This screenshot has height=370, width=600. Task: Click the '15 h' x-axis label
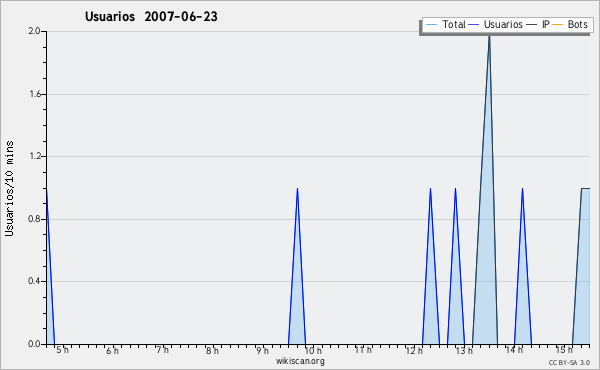click(x=564, y=350)
